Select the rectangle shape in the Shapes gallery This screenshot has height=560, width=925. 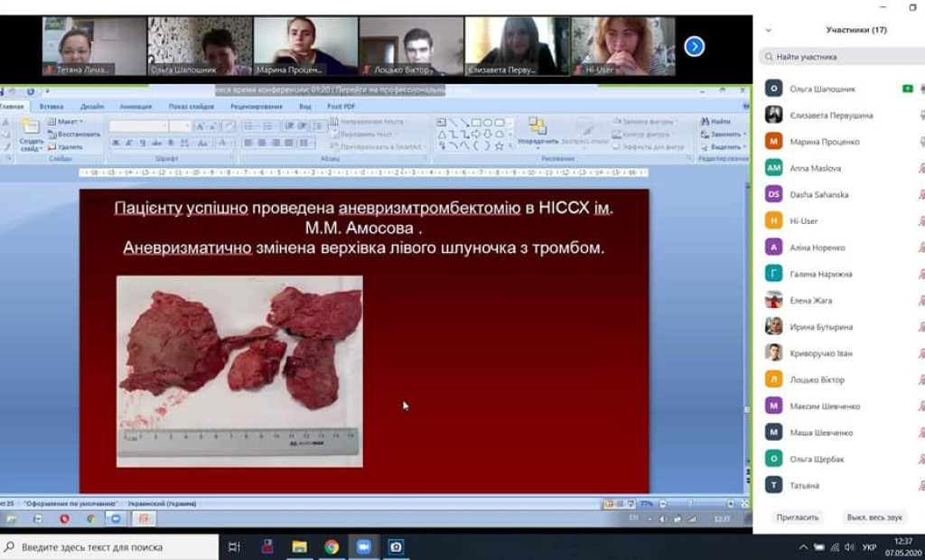(x=476, y=123)
